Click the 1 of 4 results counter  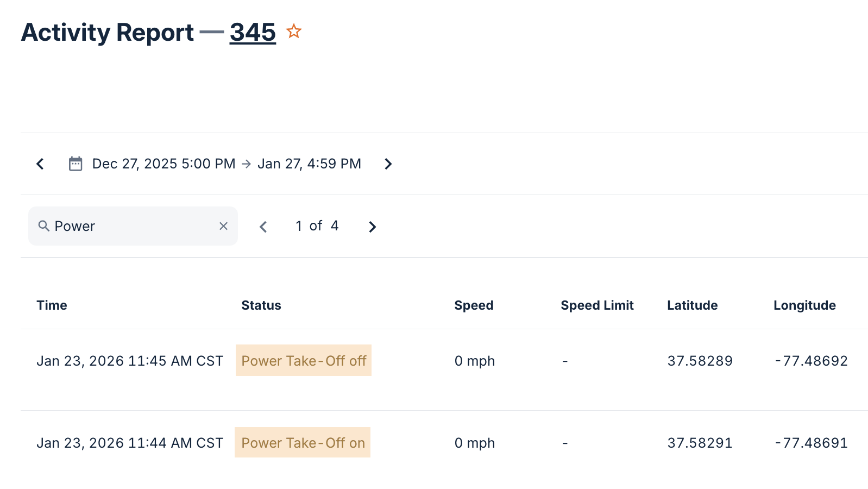tap(317, 226)
